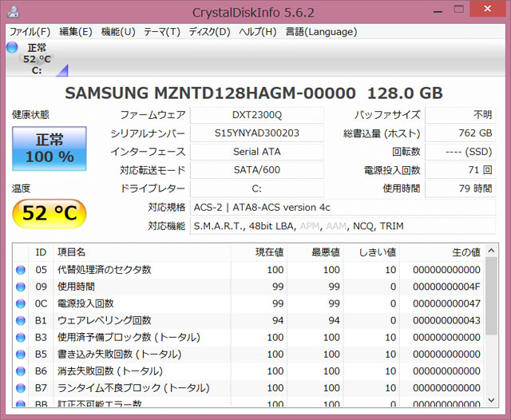Click transfer mode field SATA/600
The height and width of the screenshot is (420, 511).
257,170
